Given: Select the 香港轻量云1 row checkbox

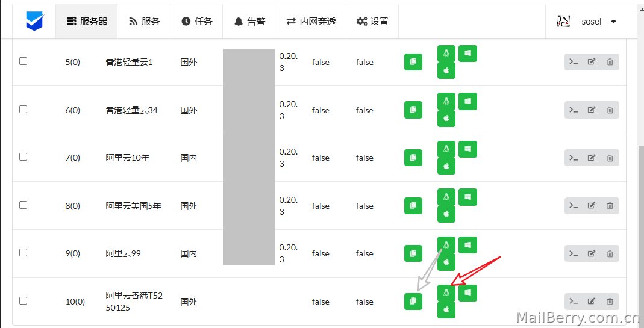Looking at the screenshot, I should click(x=23, y=61).
